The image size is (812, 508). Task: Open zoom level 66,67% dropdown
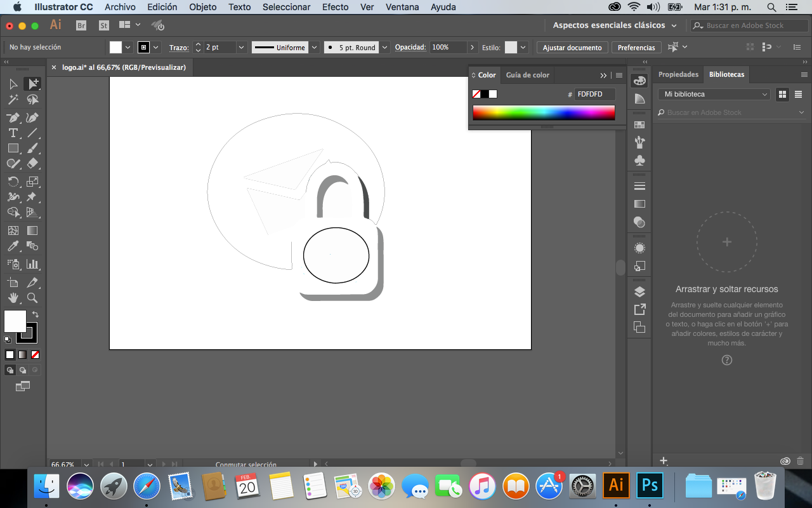coord(86,465)
